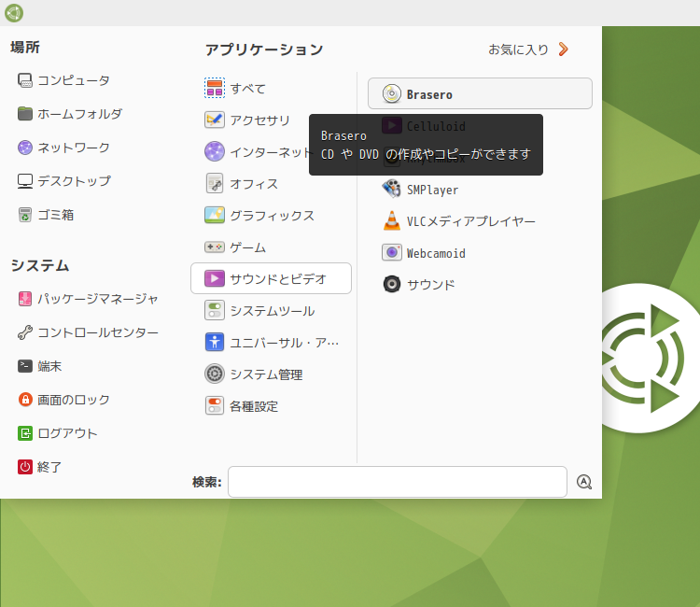Viewport: 700px width, 607px height.
Task: Click the Ubuntu MATE menu logo
Action: pos(14,13)
